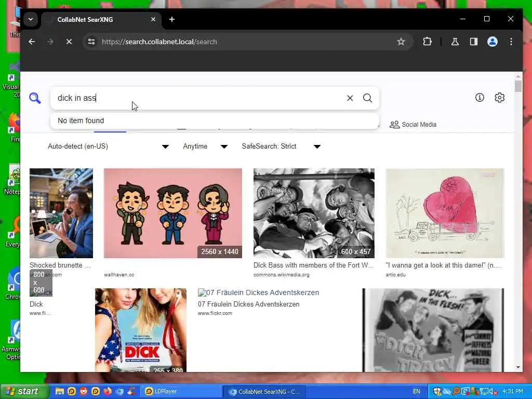Click LDPlayer taskbar button
This screenshot has height=399, width=532.
click(x=180, y=392)
